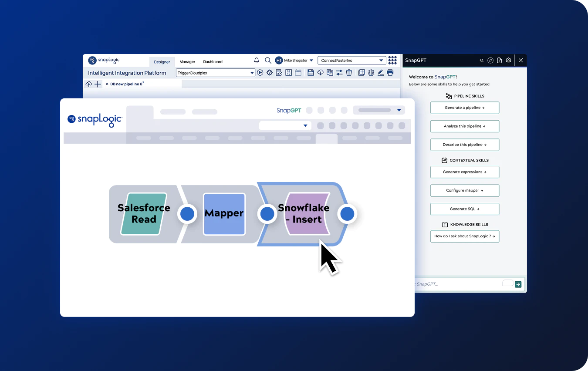588x371 pixels.
Task: Click the cloud download export icon
Action: 320,73
